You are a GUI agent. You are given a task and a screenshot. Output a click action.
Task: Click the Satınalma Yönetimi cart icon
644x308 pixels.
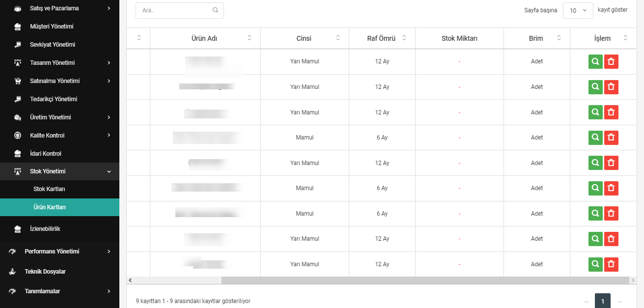[x=18, y=81]
